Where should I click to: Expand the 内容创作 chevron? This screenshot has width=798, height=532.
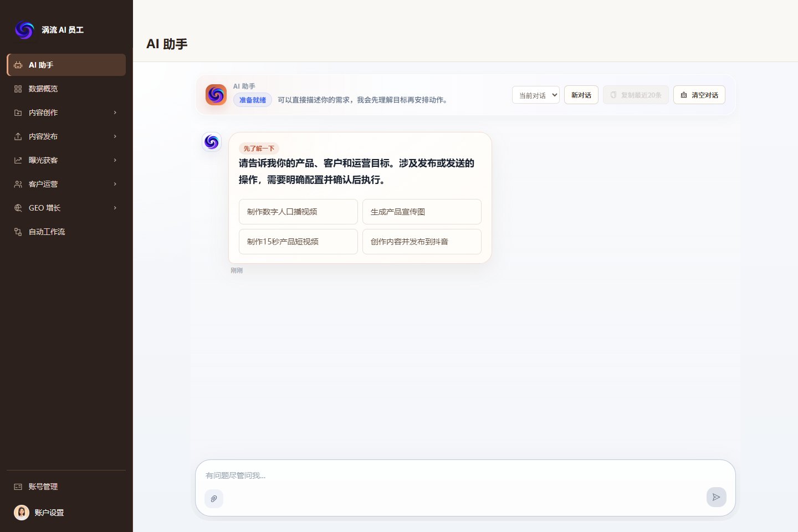click(x=115, y=112)
